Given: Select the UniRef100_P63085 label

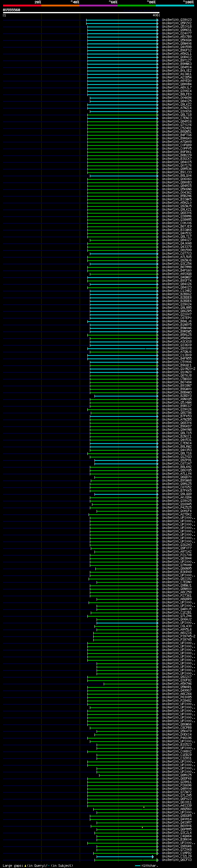Looking at the screenshot, I should [176, 697].
